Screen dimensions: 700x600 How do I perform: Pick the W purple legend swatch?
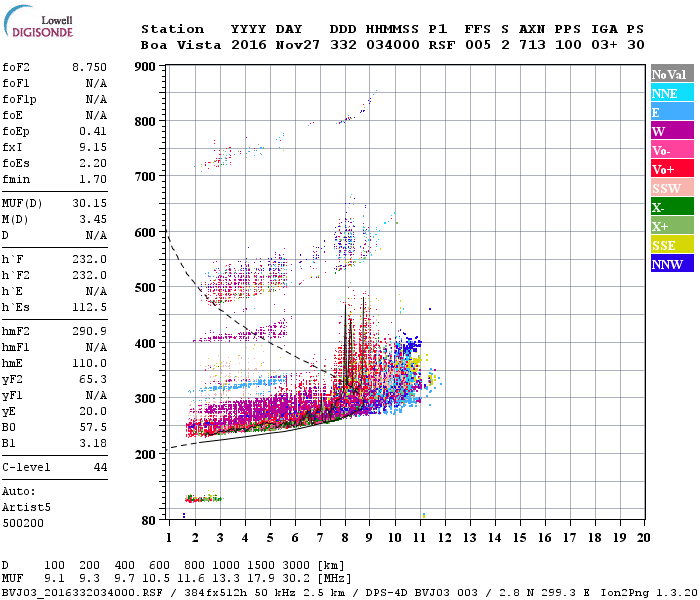point(672,131)
